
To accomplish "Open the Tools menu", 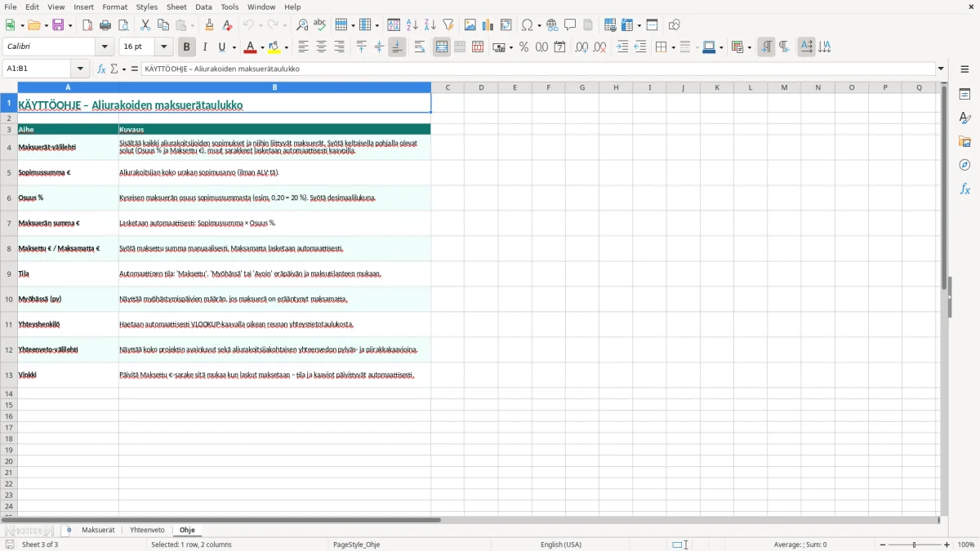I will [229, 7].
